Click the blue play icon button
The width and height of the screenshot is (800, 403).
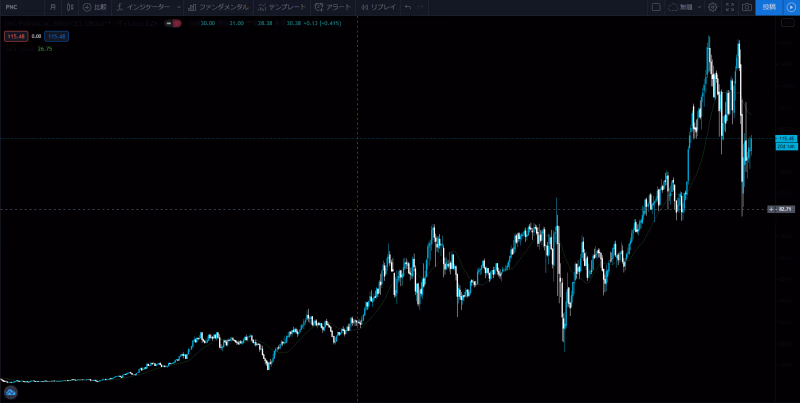791,7
